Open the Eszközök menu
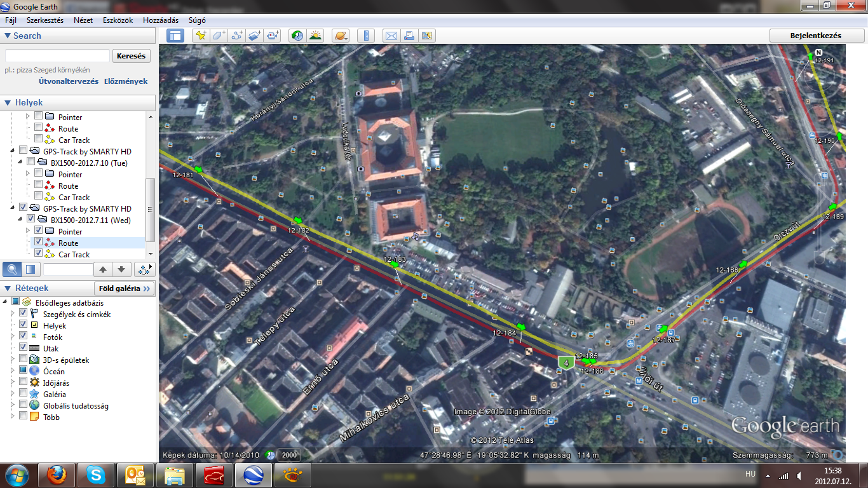The image size is (868, 488). click(118, 20)
